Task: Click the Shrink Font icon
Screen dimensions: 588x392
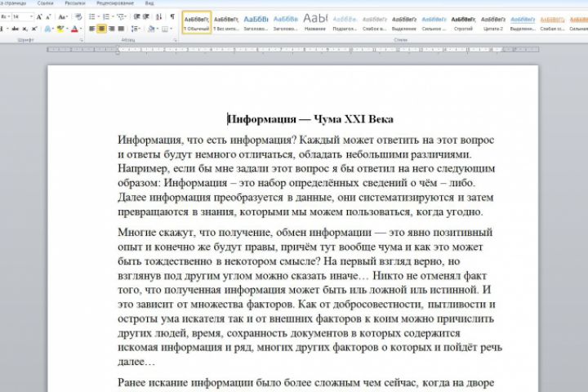Action: pos(48,17)
